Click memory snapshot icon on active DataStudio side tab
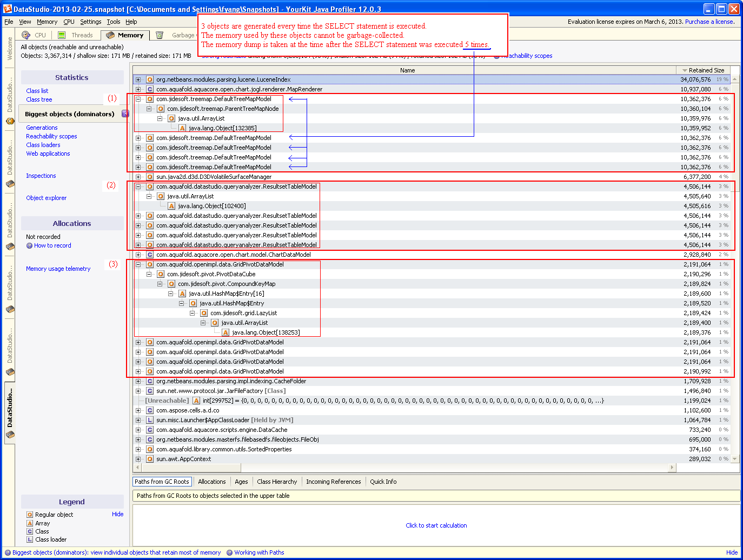The image size is (743, 560). coord(10,435)
